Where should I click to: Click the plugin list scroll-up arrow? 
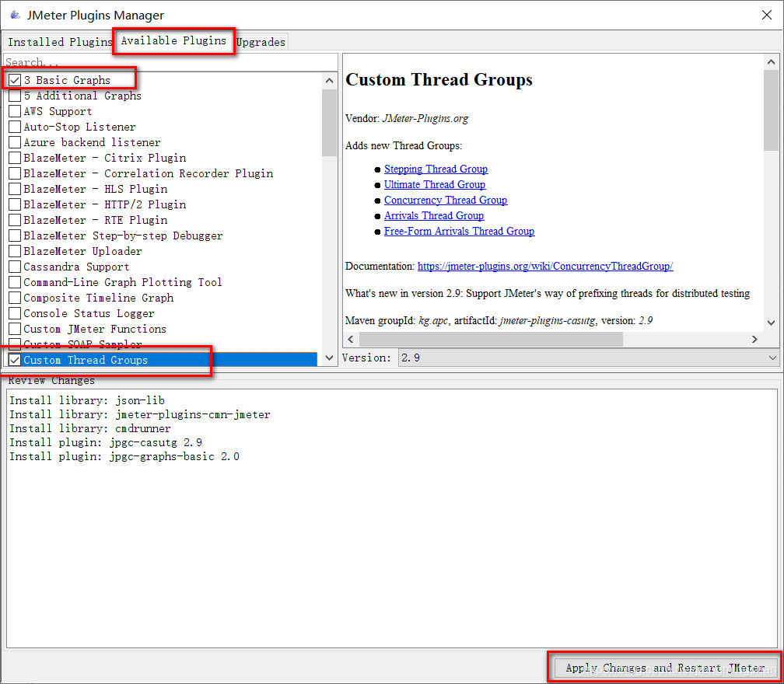(x=329, y=80)
